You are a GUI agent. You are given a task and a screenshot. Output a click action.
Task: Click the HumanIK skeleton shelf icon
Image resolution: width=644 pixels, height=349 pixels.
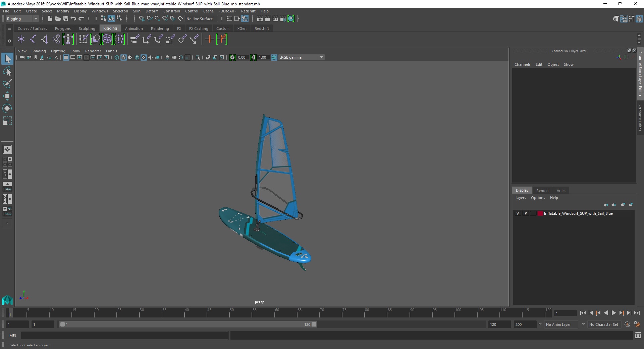tap(68, 39)
